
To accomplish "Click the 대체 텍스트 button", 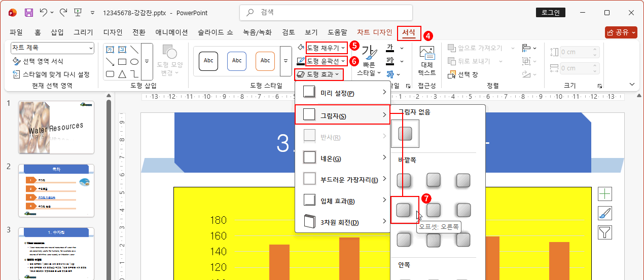I will 427,61.
